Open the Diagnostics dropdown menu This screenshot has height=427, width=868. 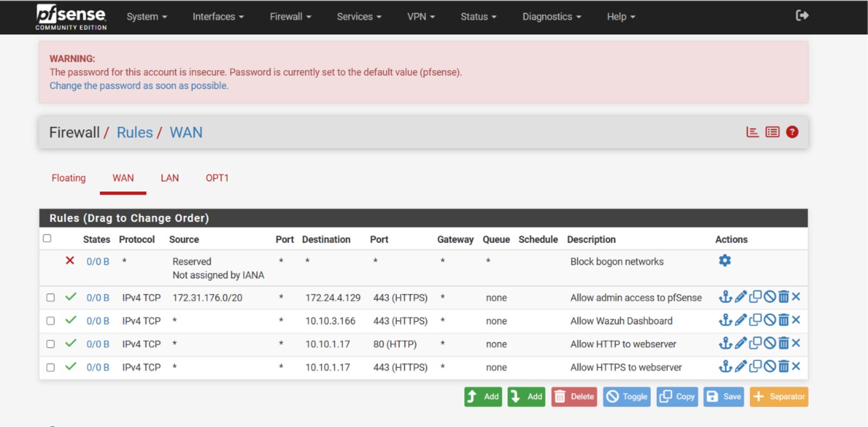552,17
